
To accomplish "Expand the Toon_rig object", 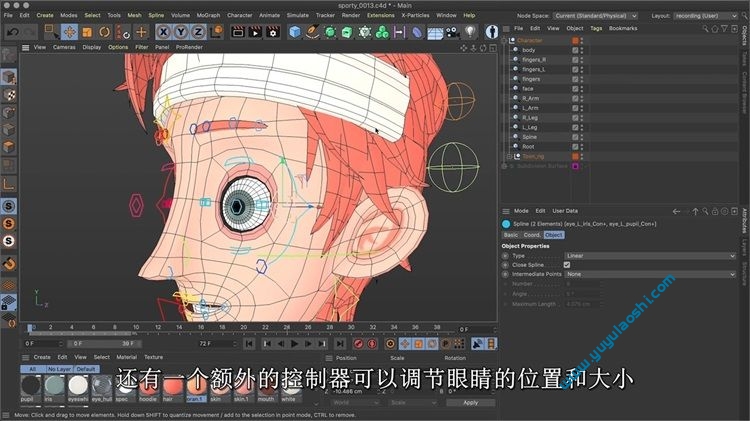I will pos(509,156).
